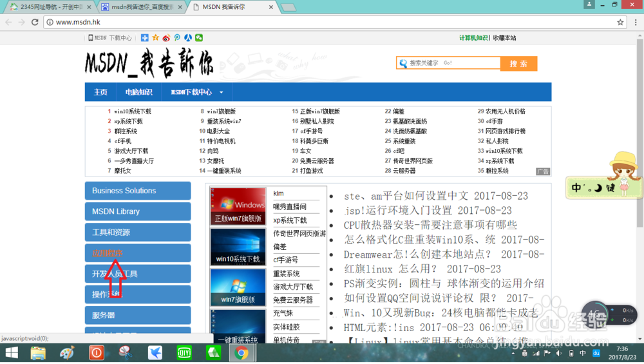Click the bookmark star in address bar
Image resolution: width=644 pixels, height=364 pixels.
(x=620, y=22)
